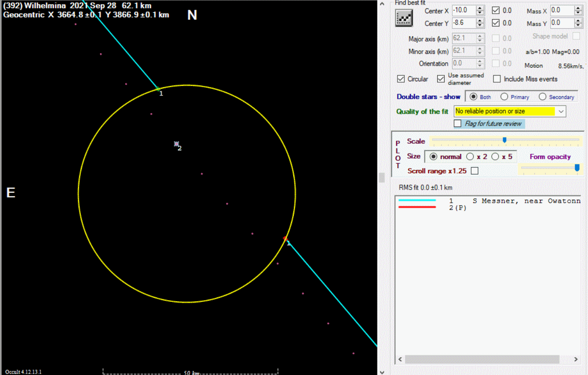Click the star marker labeled 2 in plot
Viewport: 588px width, 375px height.
point(176,144)
